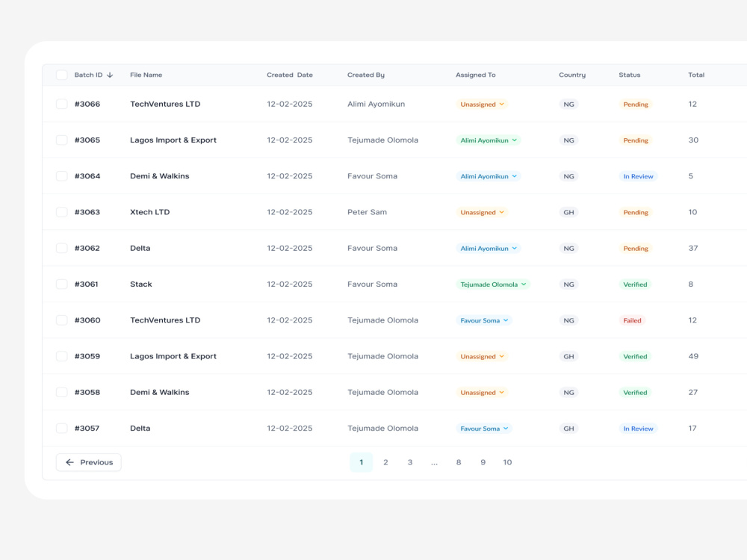Check the box for batch #3060
Viewport: 747px width, 560px height.
click(x=61, y=320)
